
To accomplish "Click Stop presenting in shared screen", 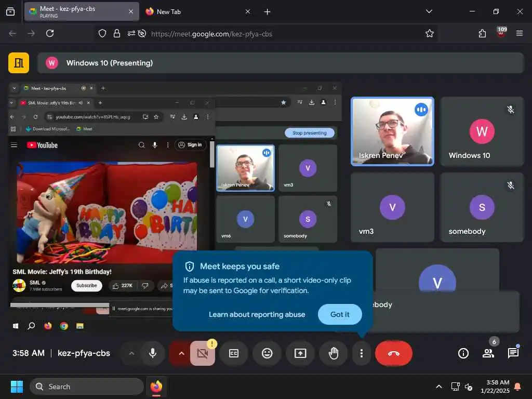I will tap(309, 133).
